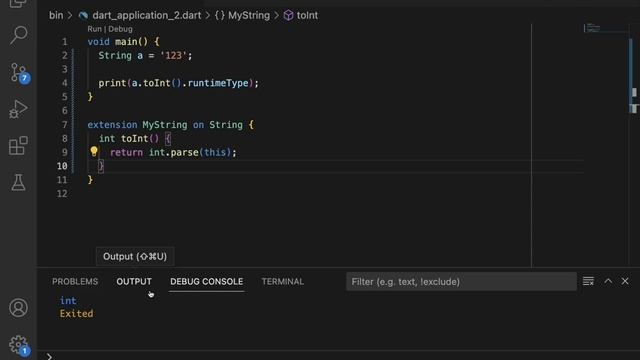
Task: Open the Run and Debug view
Action: tap(19, 109)
